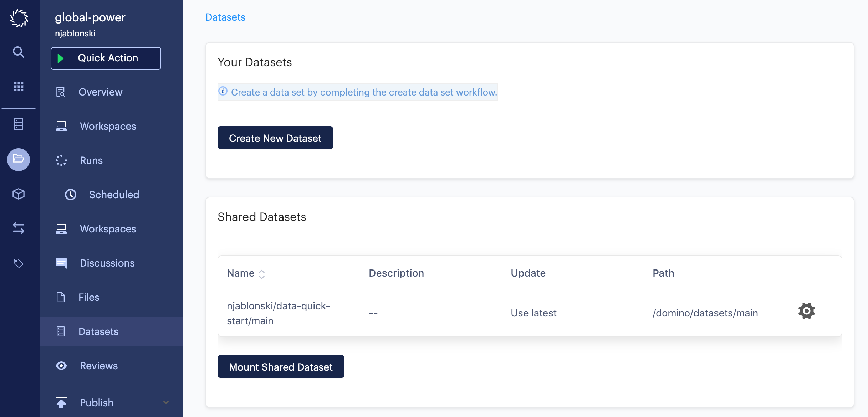Open the search magnifier icon
868x417 pixels.
point(19,52)
